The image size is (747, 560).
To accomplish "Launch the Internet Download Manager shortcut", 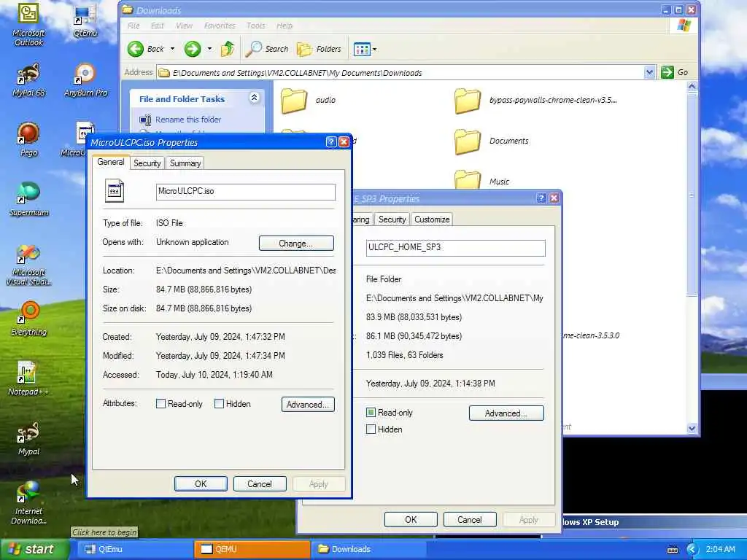I will click(28, 503).
